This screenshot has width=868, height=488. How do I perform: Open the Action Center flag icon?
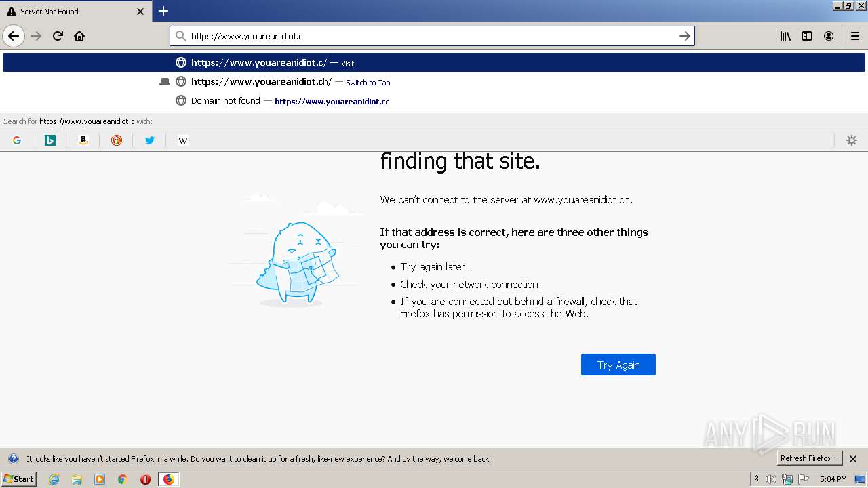[x=804, y=479]
